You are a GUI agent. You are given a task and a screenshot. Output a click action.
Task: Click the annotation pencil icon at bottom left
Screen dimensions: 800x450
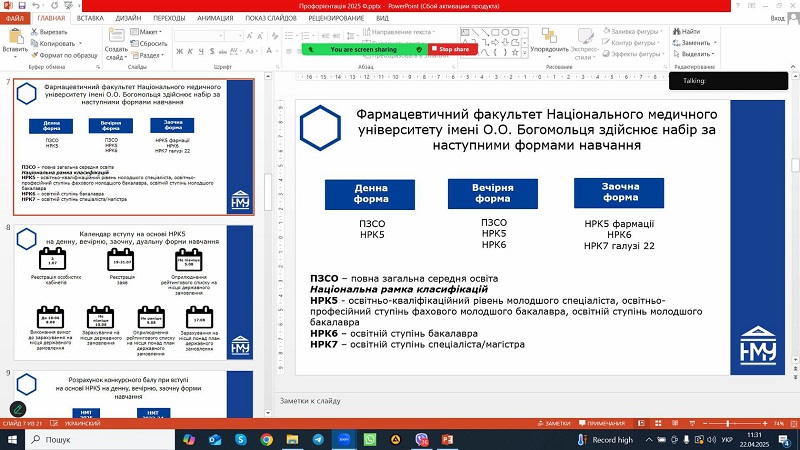click(x=18, y=409)
